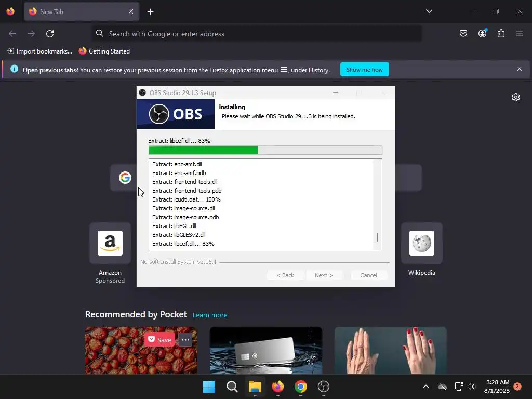Viewport: 532px width, 399px height.
Task: Select log line 'Extract: image-source.pdb'
Action: pyautogui.click(x=185, y=217)
